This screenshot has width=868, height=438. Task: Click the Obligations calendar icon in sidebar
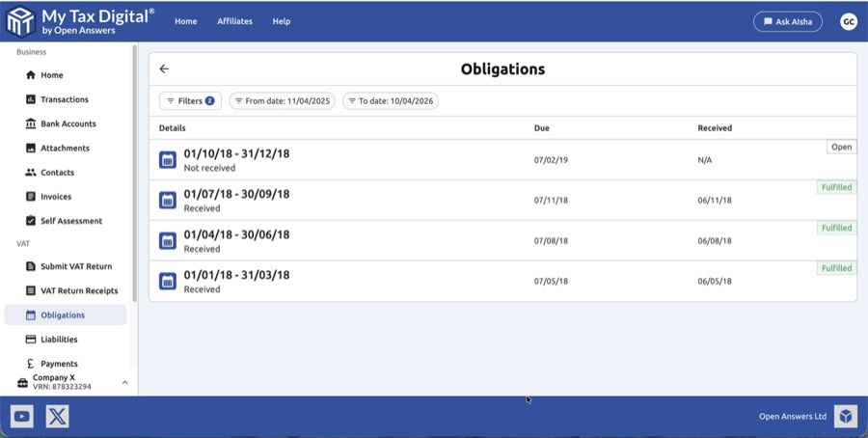(x=31, y=315)
